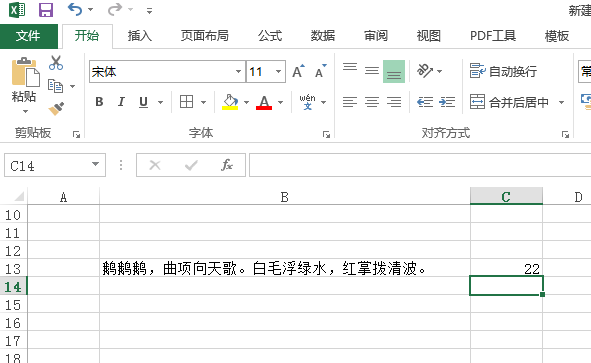Click the text orientation icon
Screen dimensions: 591x363
(425, 70)
